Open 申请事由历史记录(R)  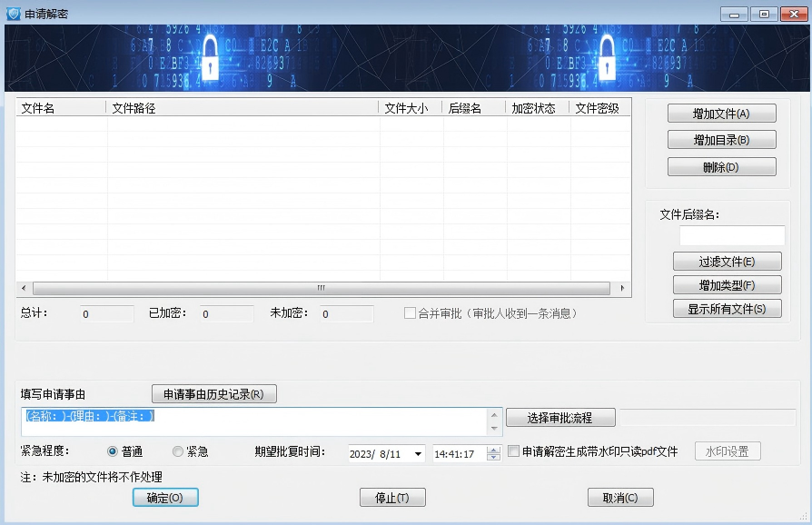(x=213, y=394)
